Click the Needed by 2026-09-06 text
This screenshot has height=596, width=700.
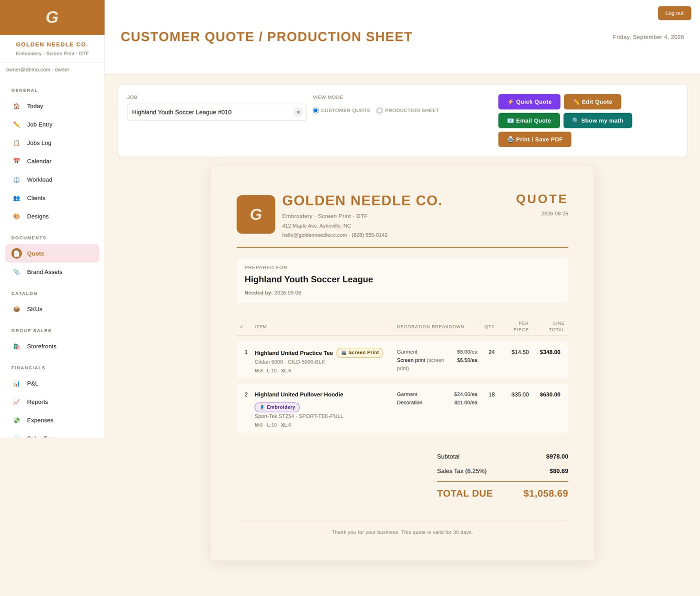272,293
